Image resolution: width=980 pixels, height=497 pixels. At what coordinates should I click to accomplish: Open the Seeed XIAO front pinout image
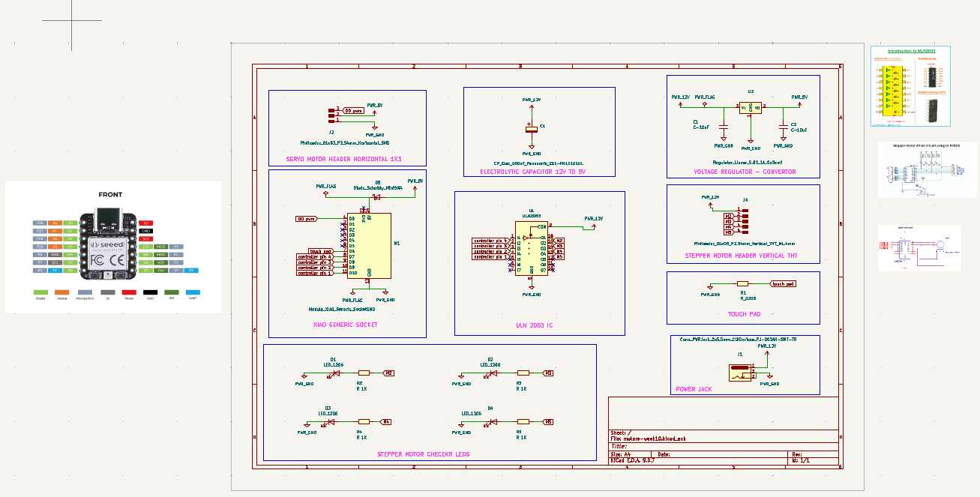[x=113, y=247]
